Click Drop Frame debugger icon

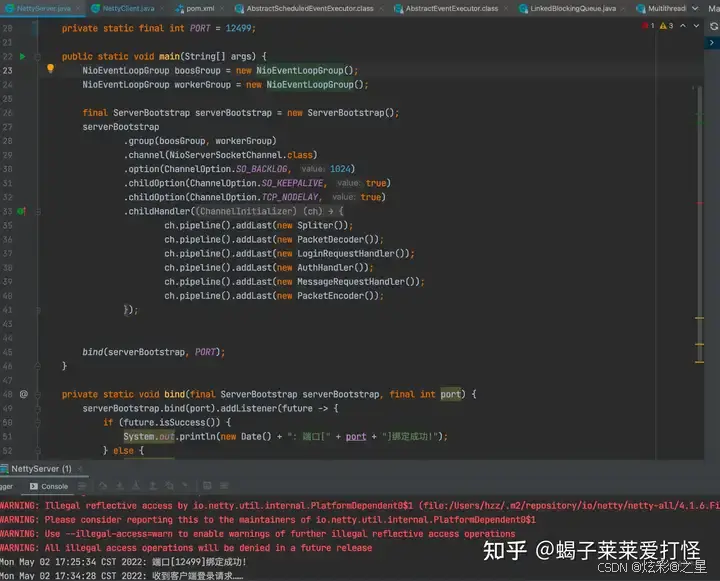[169, 486]
